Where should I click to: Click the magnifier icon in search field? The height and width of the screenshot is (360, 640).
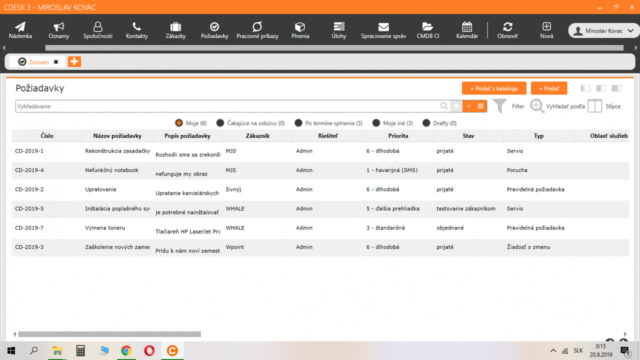click(444, 106)
